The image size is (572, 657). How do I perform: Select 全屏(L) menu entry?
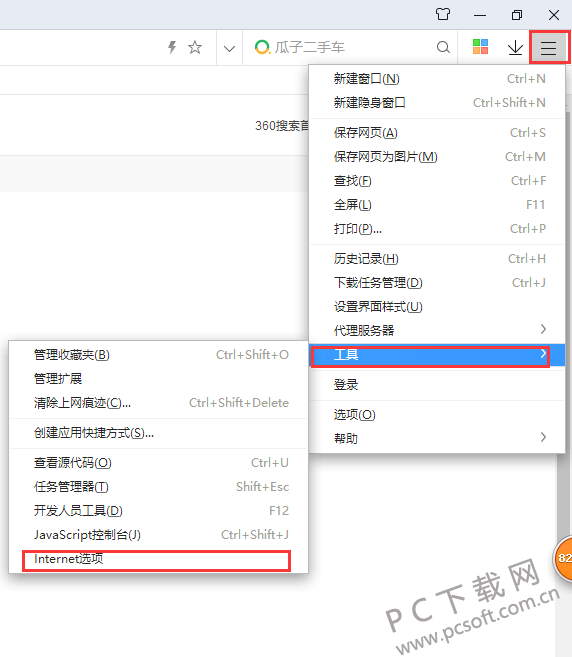point(437,205)
